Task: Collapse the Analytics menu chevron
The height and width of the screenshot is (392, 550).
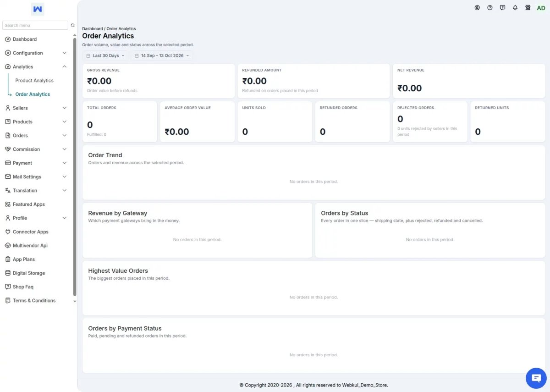Action: (64, 67)
